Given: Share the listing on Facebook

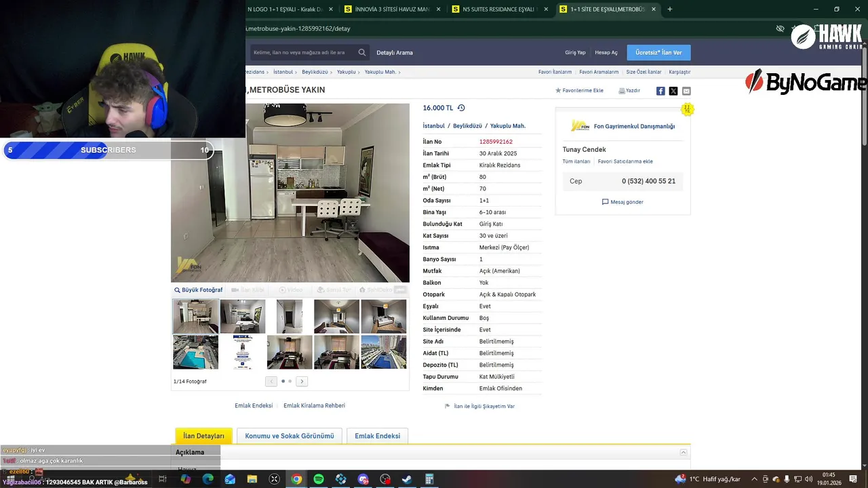Looking at the screenshot, I should 660,91.
